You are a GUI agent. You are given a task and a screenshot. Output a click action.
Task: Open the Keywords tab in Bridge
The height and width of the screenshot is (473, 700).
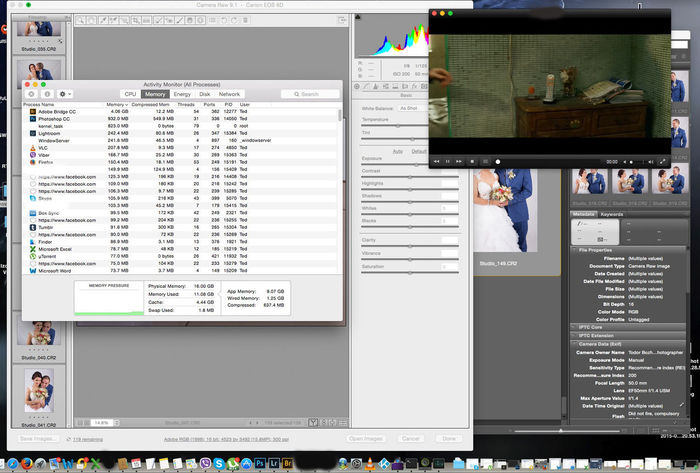(x=611, y=214)
